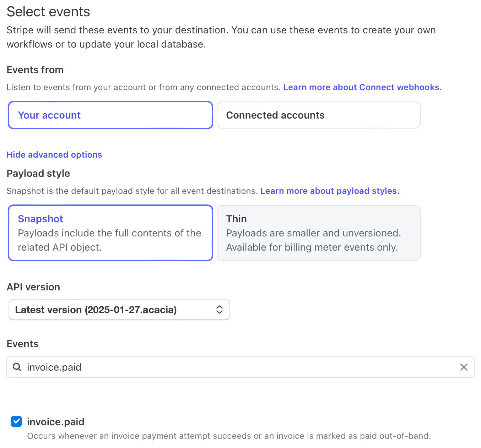Open Learn more about Connect webhooks link
481x448 pixels.
tap(362, 87)
